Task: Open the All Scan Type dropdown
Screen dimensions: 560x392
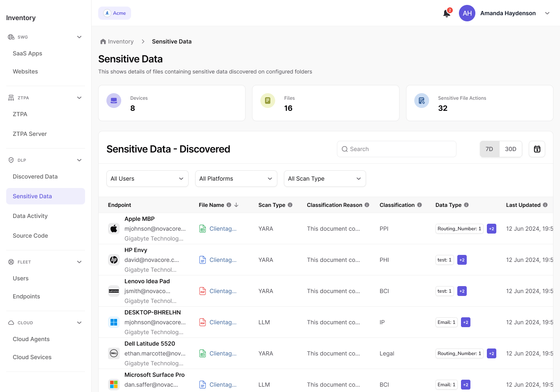Action: (x=325, y=179)
